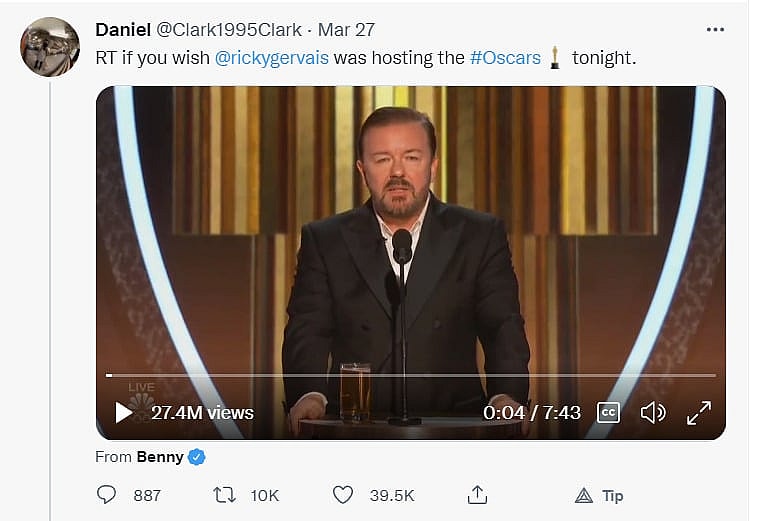Like the tweet with the heart icon
This screenshot has width=770, height=521.
pos(343,495)
